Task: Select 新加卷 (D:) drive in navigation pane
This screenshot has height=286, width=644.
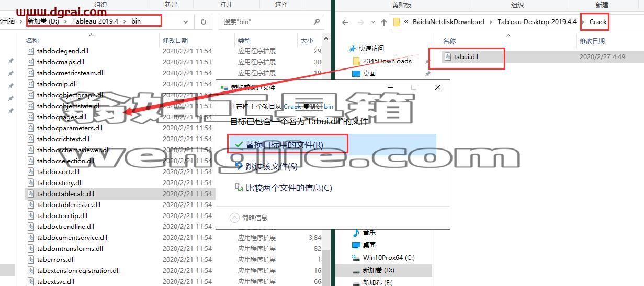Action: click(x=379, y=270)
